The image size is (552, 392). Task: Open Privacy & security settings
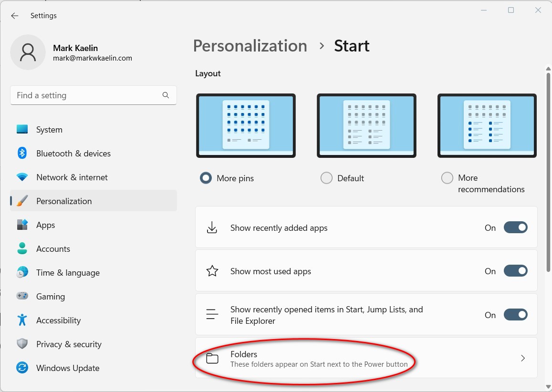[69, 344]
